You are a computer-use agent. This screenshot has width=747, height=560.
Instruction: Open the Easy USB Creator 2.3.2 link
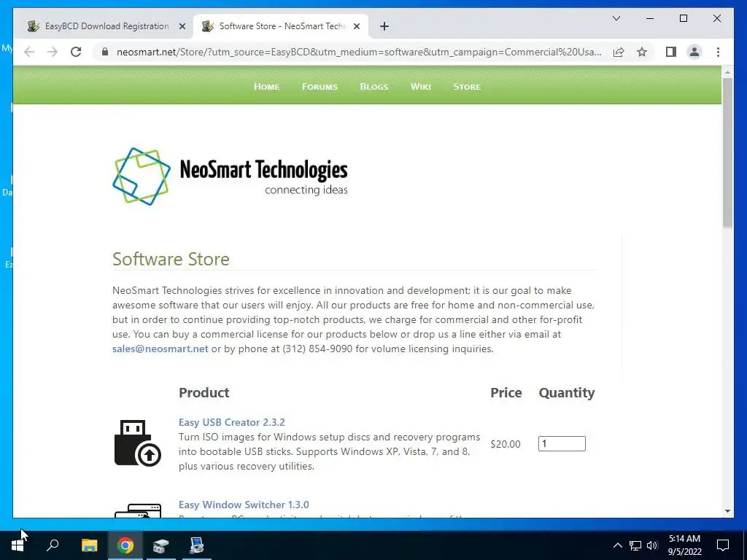[x=231, y=422]
